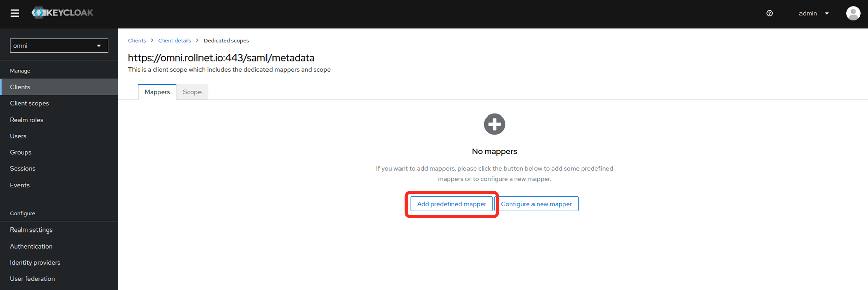This screenshot has width=868, height=290.
Task: Open Sessions in the sidebar
Action: pos(59,168)
